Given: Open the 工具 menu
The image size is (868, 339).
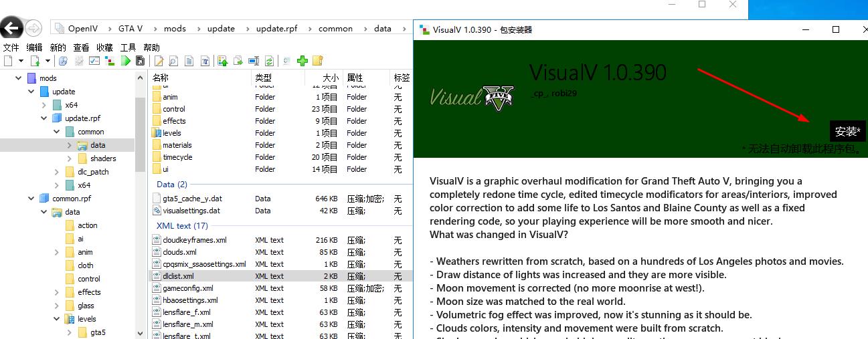Looking at the screenshot, I should coord(128,47).
